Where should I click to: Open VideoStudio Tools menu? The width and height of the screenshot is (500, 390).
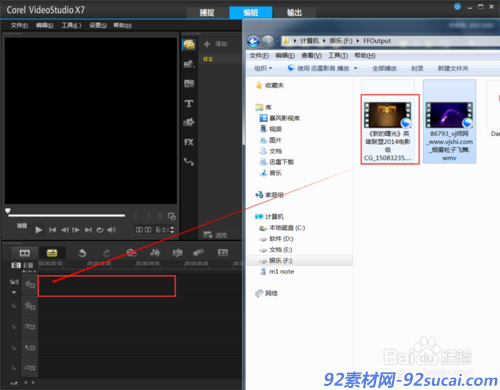click(71, 25)
